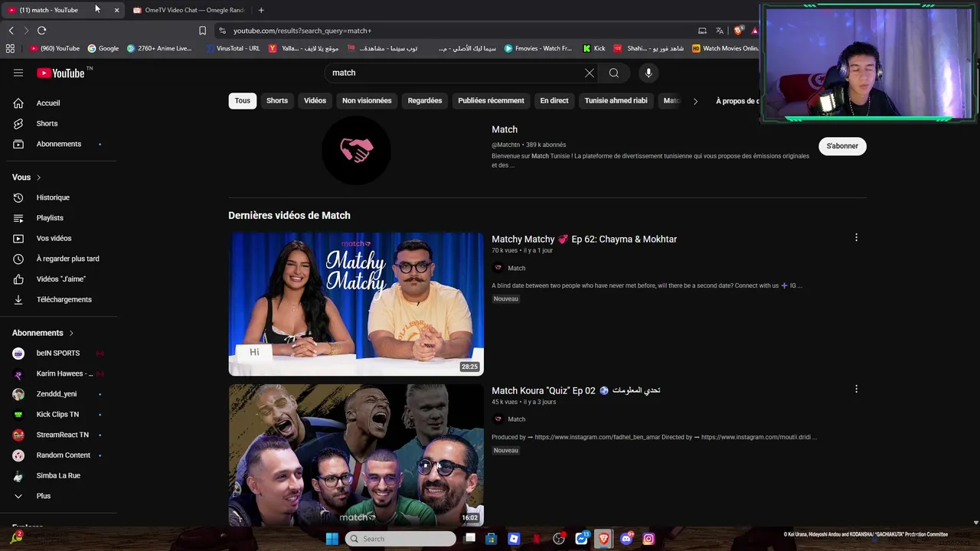Open Match Koura "Quiz" Ep 02 title

(x=576, y=390)
